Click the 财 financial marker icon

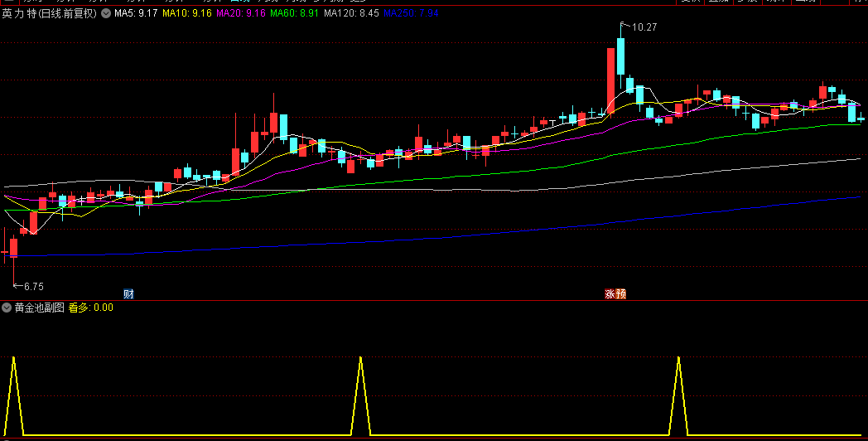point(128,294)
